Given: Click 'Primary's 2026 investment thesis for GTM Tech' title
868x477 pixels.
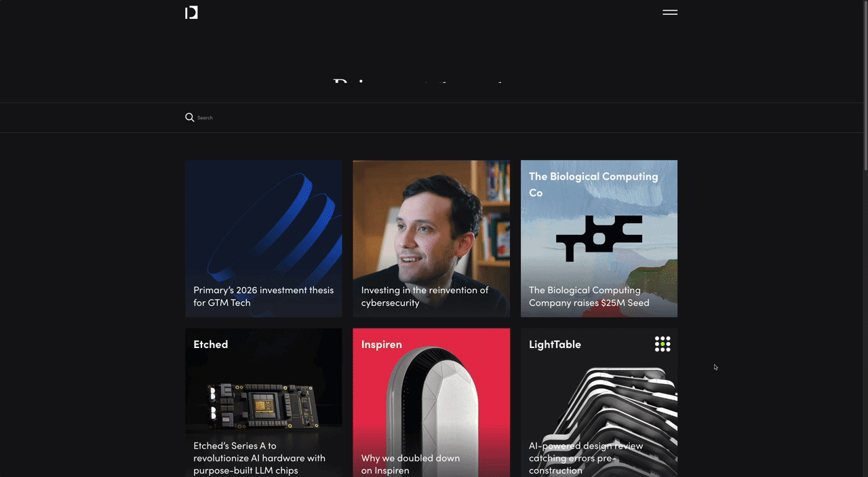Looking at the screenshot, I should tap(263, 297).
